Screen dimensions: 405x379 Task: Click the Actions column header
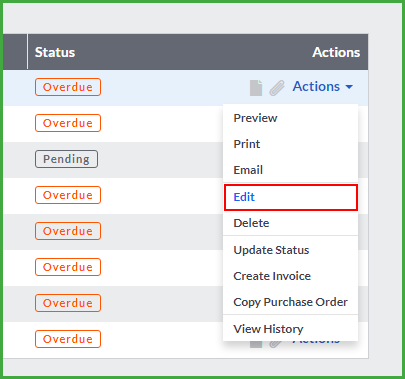click(336, 52)
